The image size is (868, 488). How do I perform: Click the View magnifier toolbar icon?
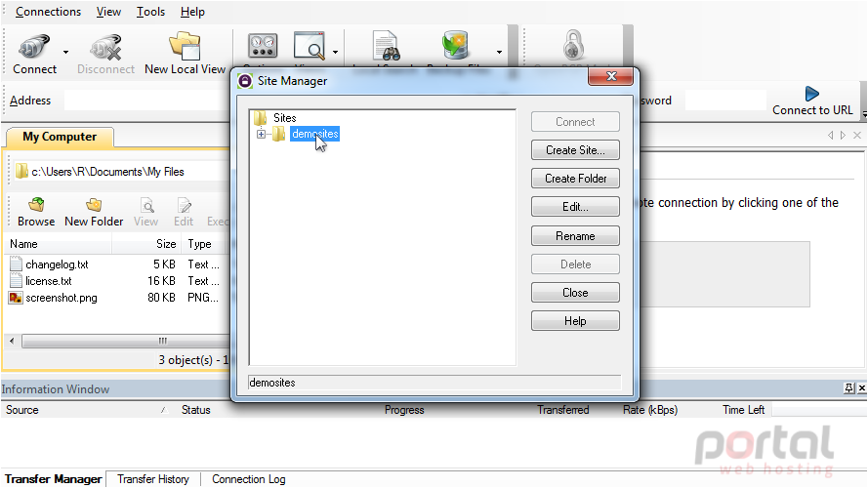(309, 45)
